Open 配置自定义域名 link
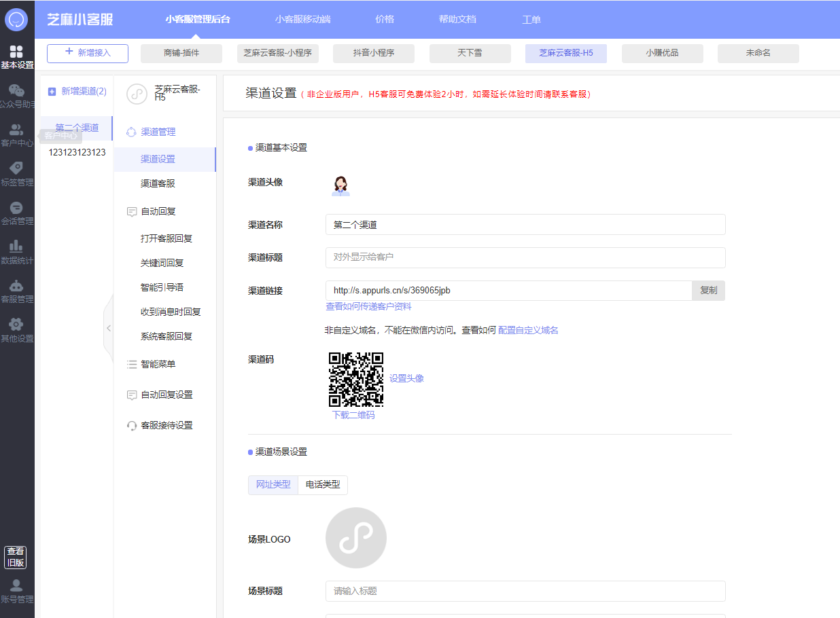 (528, 331)
